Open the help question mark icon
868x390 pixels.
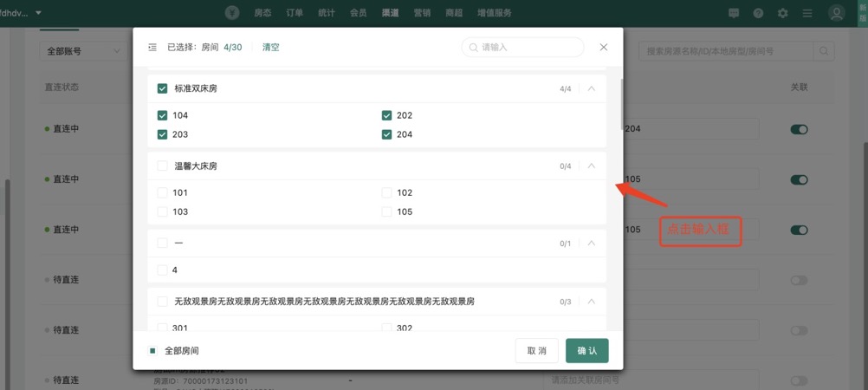pyautogui.click(x=758, y=13)
